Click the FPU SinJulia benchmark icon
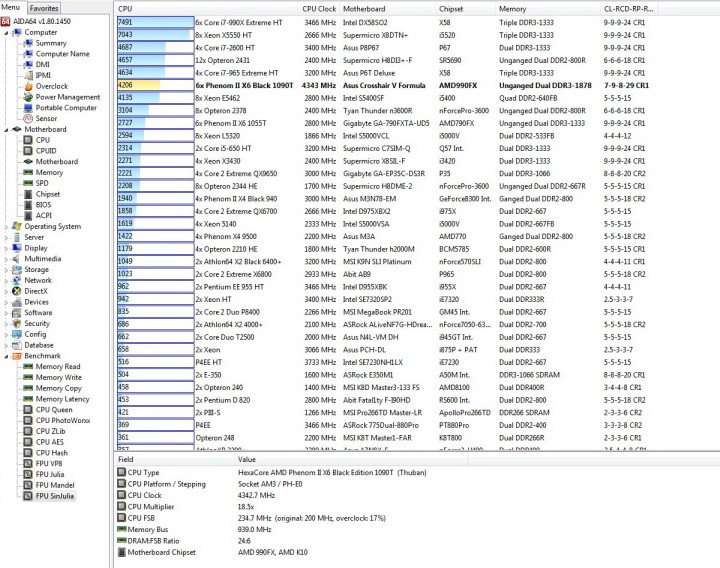Screen dimensions: 720x568 (28, 496)
